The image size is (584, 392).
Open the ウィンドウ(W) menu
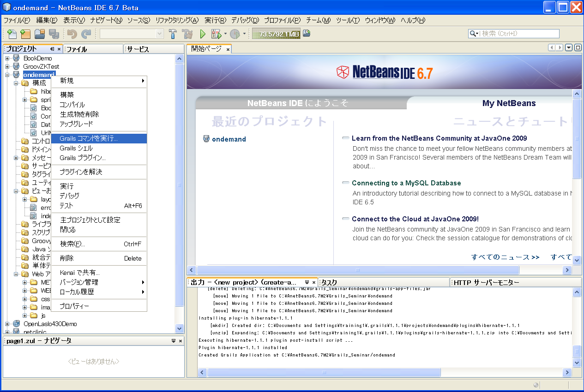pyautogui.click(x=380, y=20)
